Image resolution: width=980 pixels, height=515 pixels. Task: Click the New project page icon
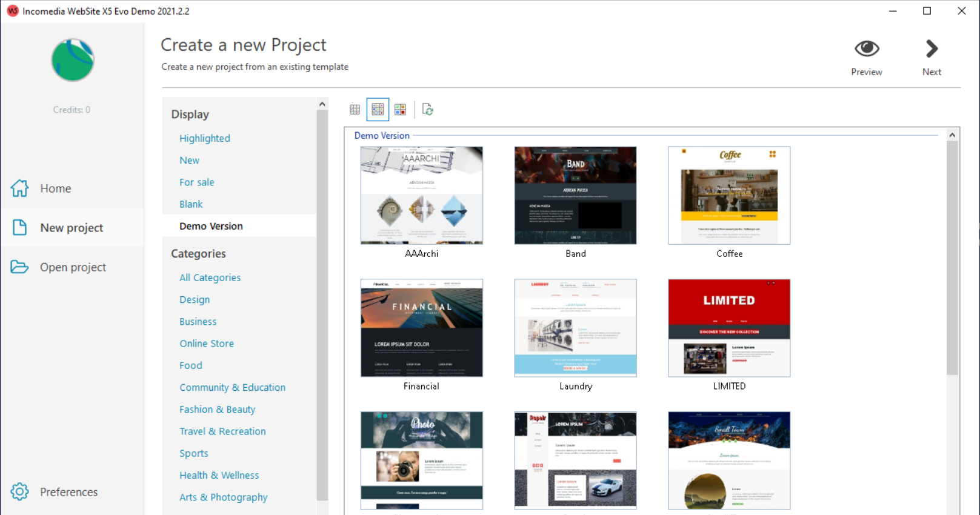[19, 228]
